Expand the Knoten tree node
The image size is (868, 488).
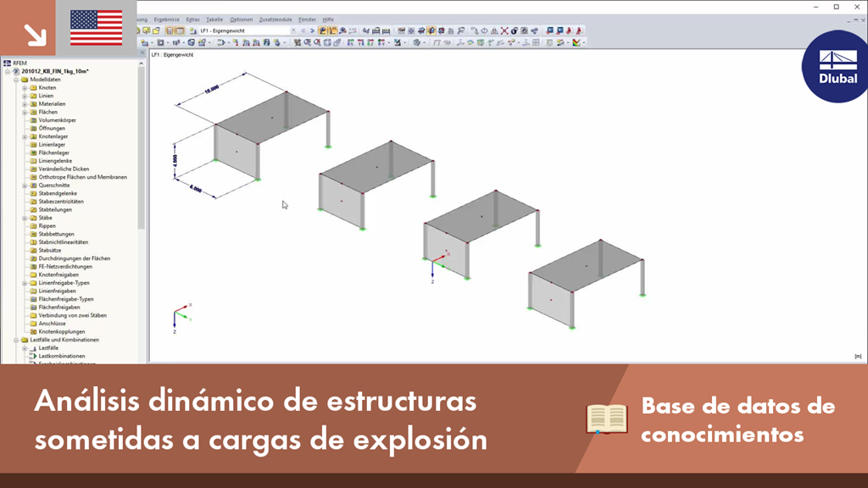25,88
